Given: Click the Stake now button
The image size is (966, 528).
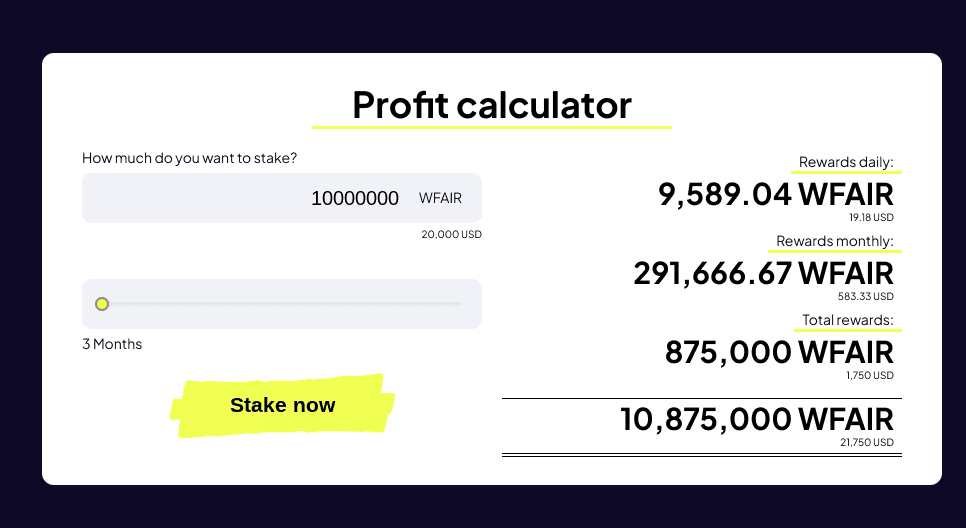Looking at the screenshot, I should point(283,405).
